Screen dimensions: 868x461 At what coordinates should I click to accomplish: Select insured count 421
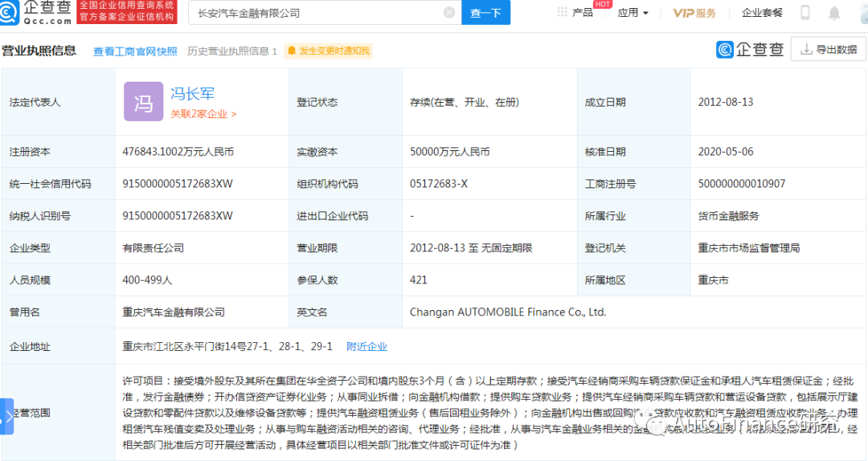click(419, 280)
